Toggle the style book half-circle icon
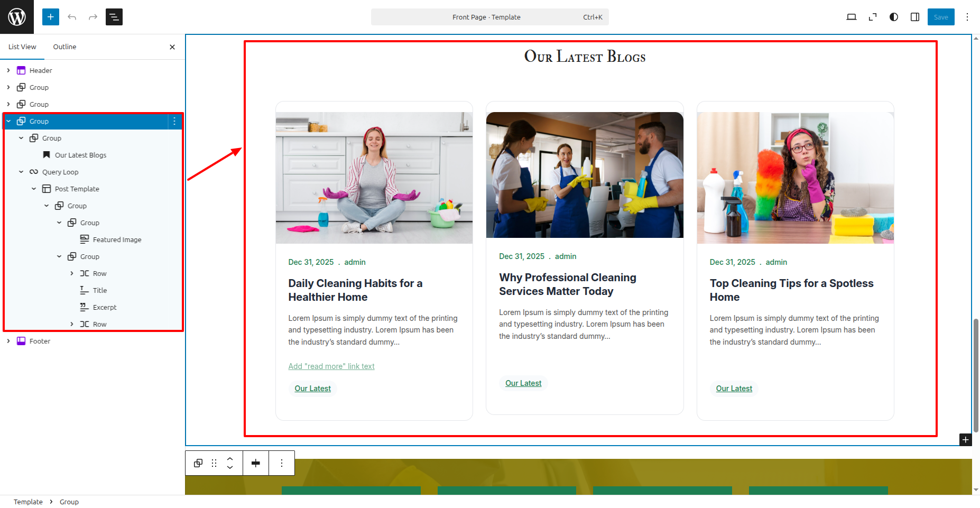Image resolution: width=980 pixels, height=508 pixels. pyautogui.click(x=894, y=17)
